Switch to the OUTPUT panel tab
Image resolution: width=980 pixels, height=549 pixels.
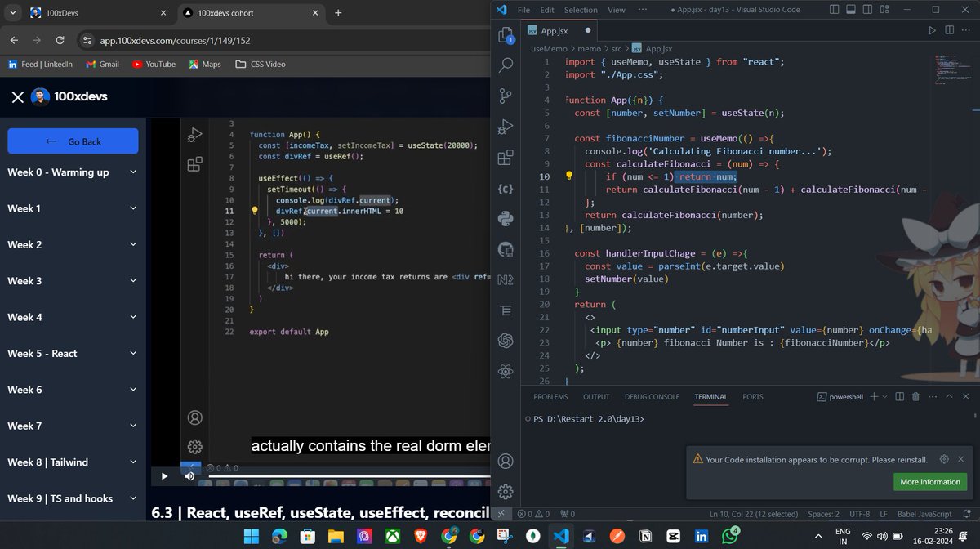pos(596,397)
